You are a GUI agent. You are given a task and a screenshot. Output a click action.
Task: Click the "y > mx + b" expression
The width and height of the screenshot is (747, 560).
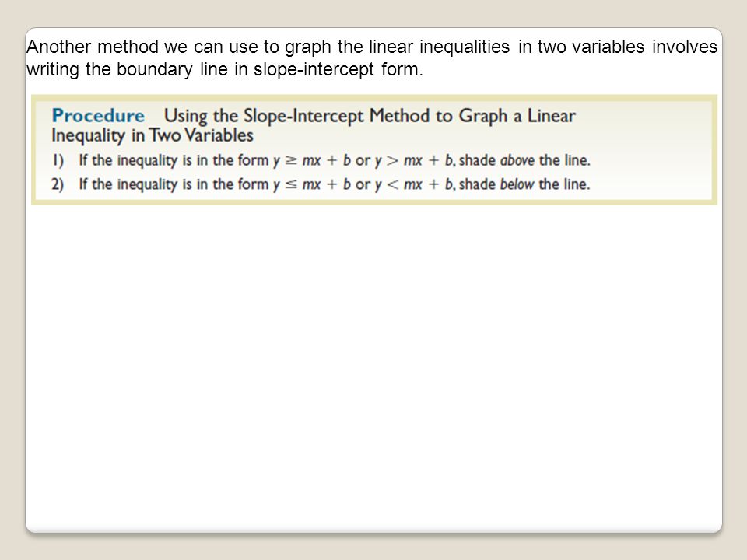point(413,160)
